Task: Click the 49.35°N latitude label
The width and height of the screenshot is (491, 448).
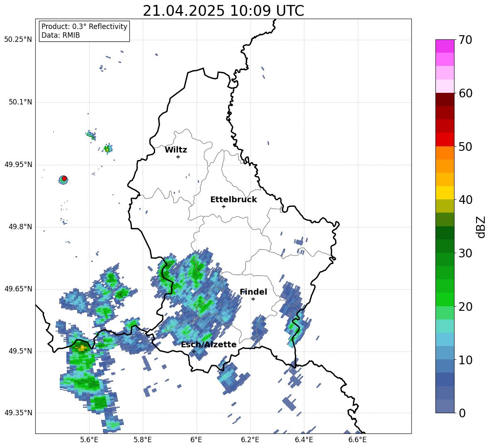Action: click(18, 413)
